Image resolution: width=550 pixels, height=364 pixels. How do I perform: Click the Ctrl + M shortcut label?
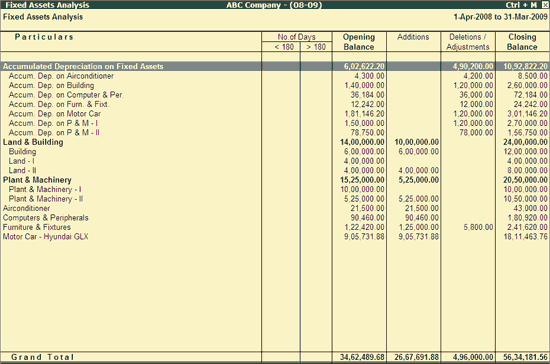click(x=521, y=5)
